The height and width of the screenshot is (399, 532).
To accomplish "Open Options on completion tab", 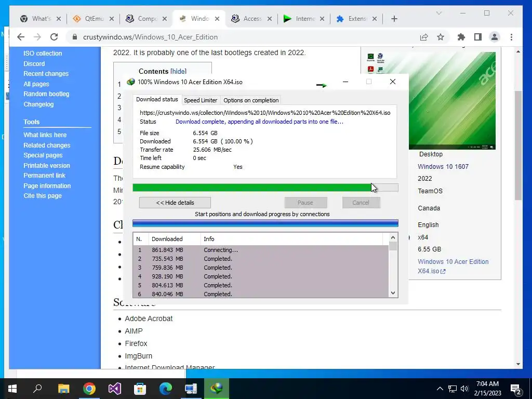I will coord(251,100).
